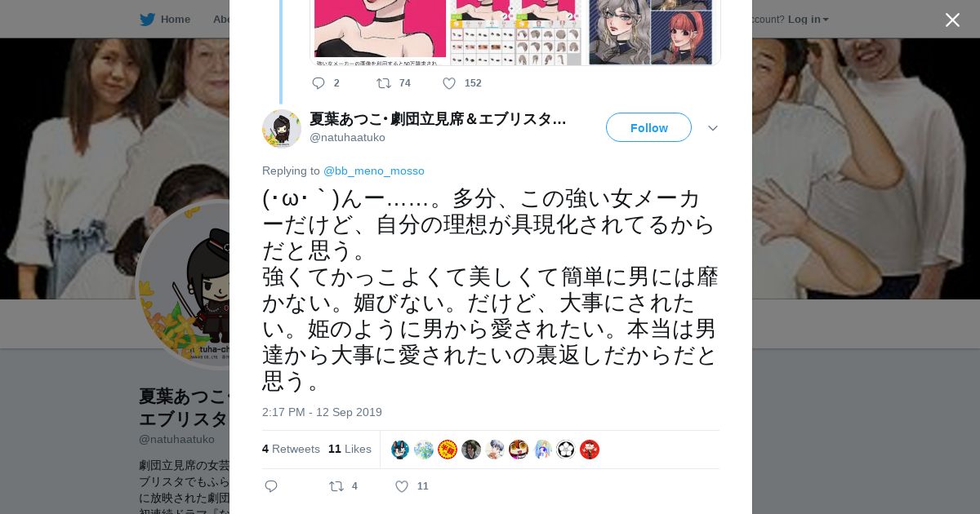Viewport: 980px width, 514px height.
Task: Open the last red liker avatar in likes row
Action: click(590, 450)
